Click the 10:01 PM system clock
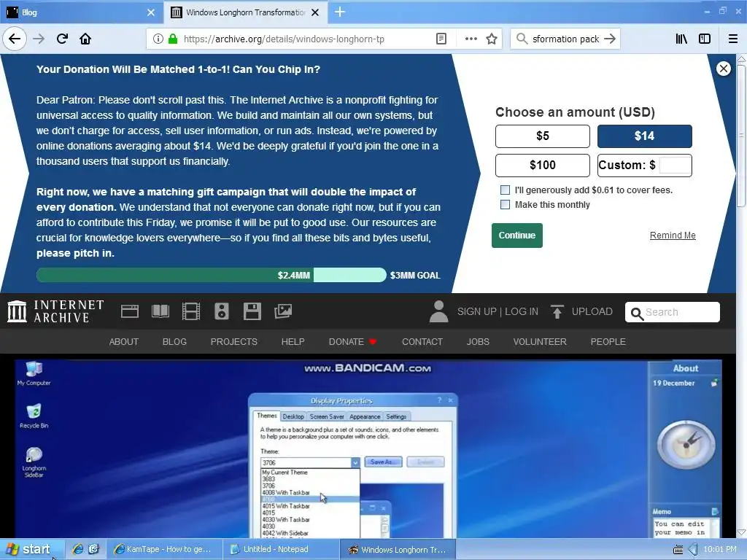 719,549
